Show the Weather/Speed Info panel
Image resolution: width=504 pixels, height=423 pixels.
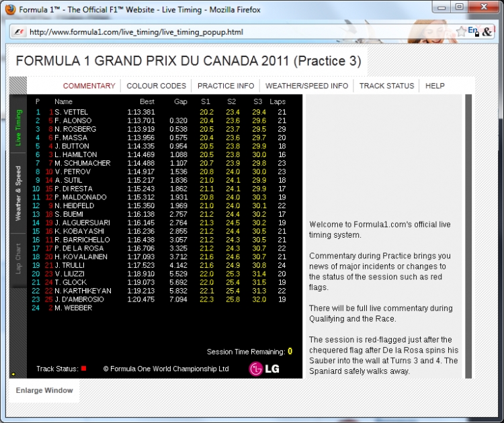coord(306,86)
